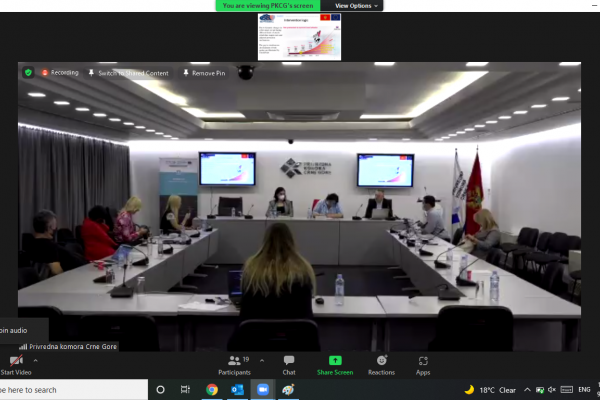Open Google Chrome from the taskbar
The width and height of the screenshot is (600, 400).
[212, 390]
